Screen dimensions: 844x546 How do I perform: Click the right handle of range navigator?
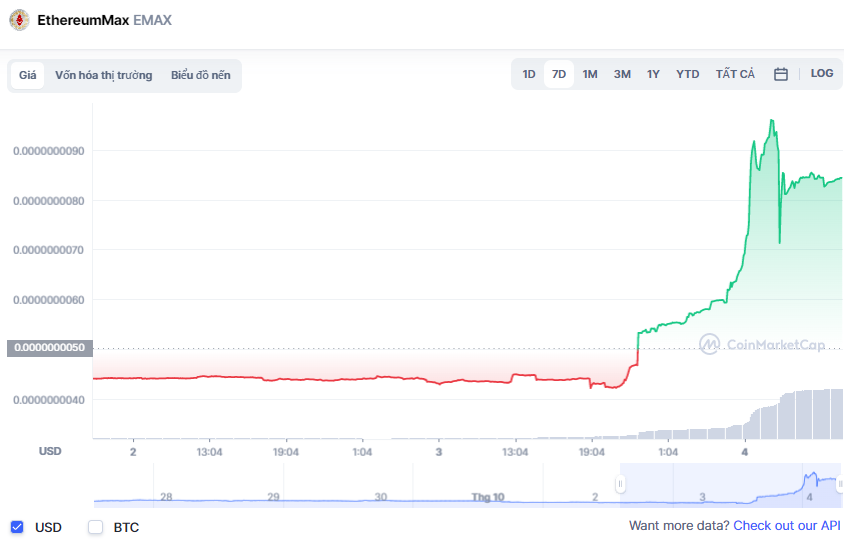tap(840, 484)
